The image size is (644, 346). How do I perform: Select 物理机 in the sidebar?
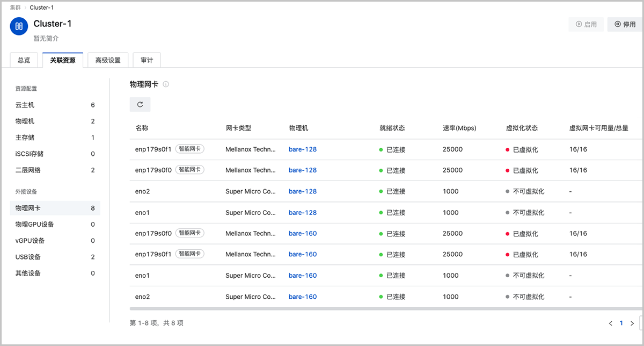click(25, 121)
